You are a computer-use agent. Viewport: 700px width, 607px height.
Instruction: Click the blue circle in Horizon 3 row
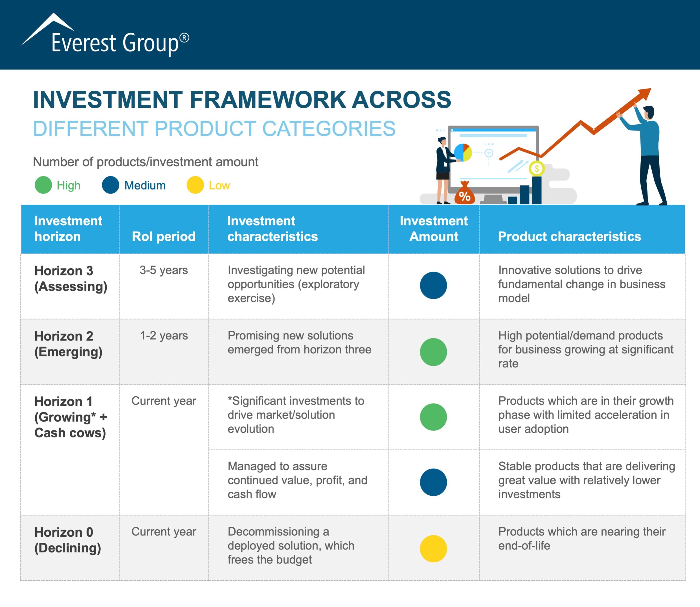click(433, 285)
